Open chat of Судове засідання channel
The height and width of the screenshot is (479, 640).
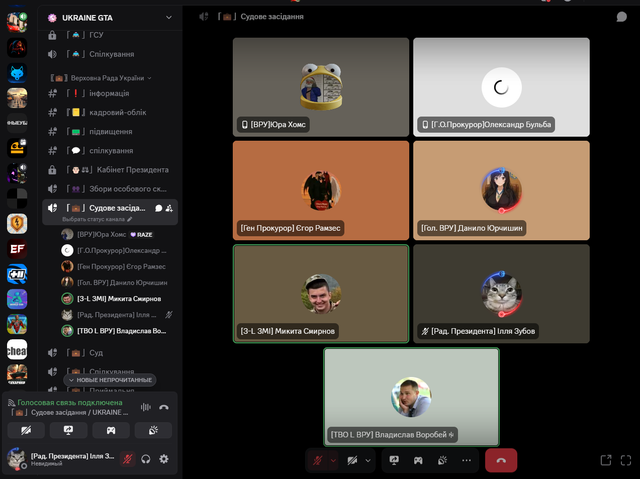click(159, 208)
